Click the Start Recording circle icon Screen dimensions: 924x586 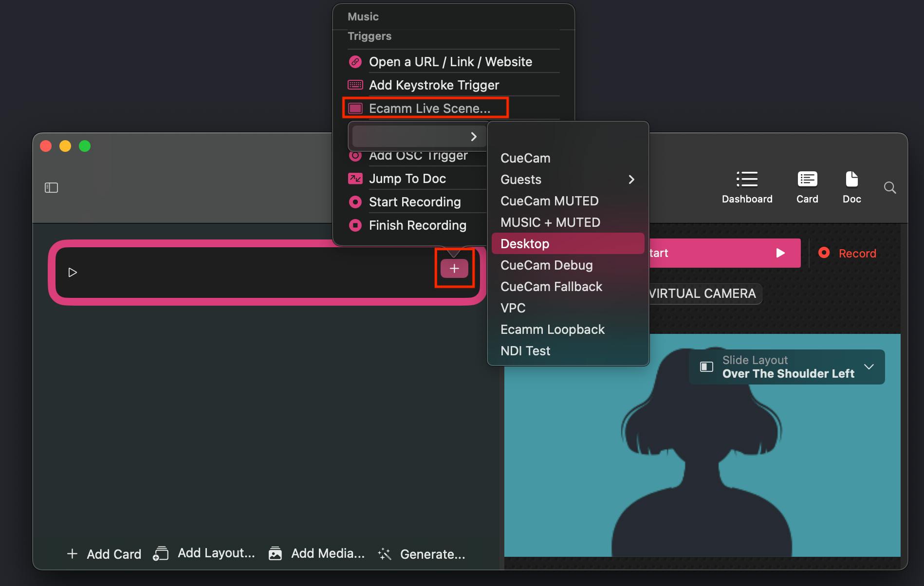pyautogui.click(x=355, y=202)
